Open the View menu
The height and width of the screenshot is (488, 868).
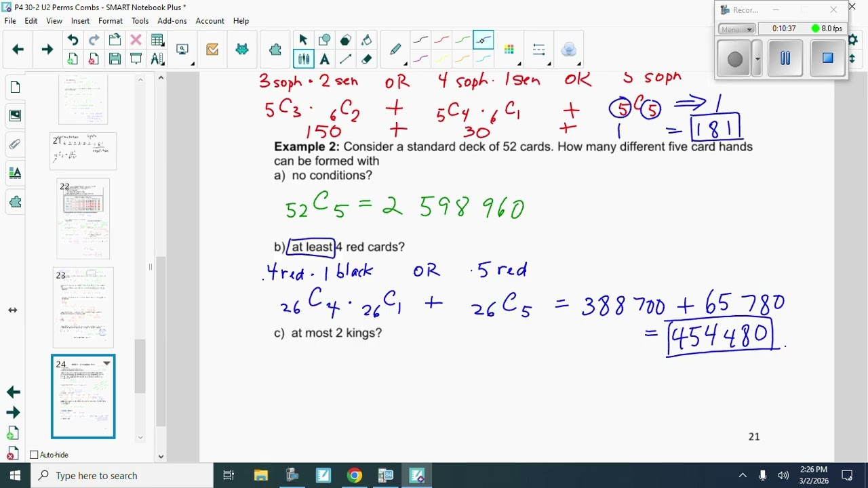(x=54, y=21)
